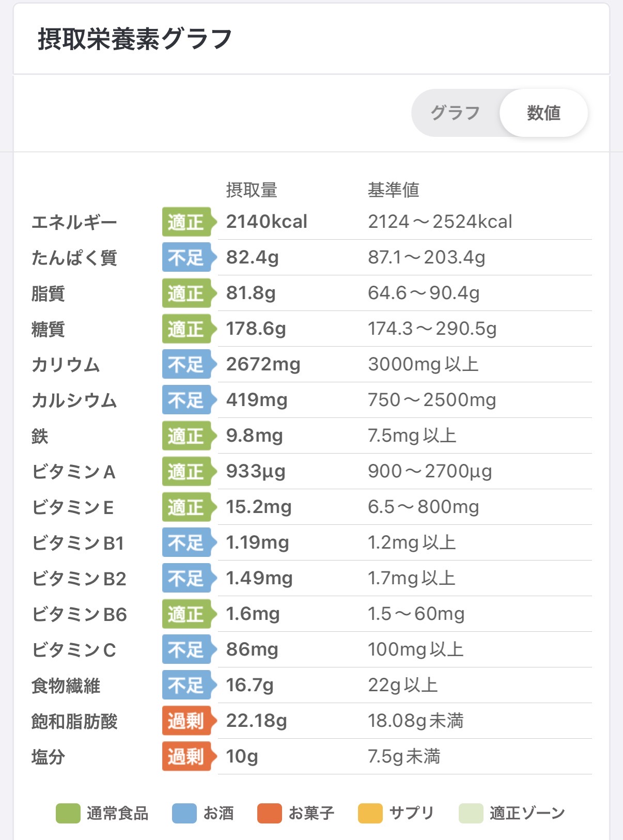Click the 適正 badge for エネルギー
623x840 pixels.
[187, 222]
